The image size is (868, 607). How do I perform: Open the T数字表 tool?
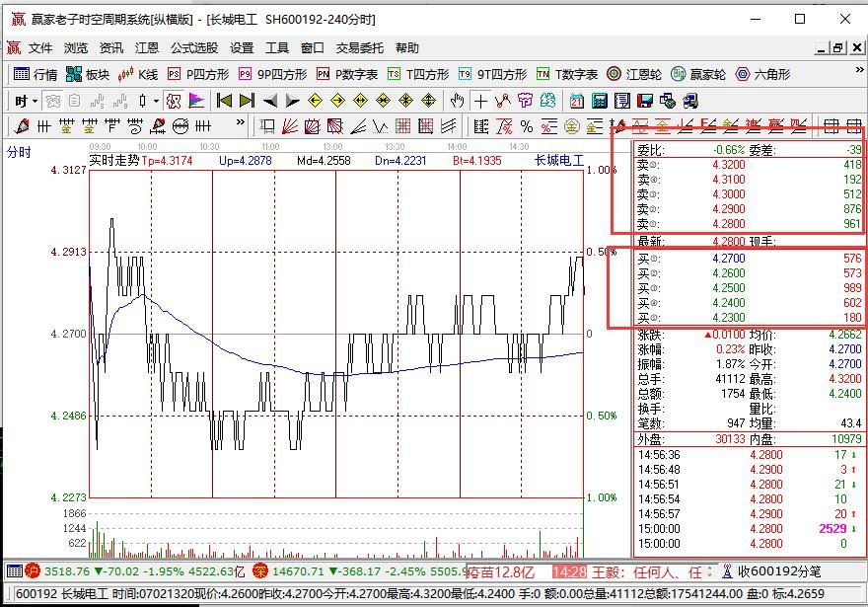tap(567, 74)
